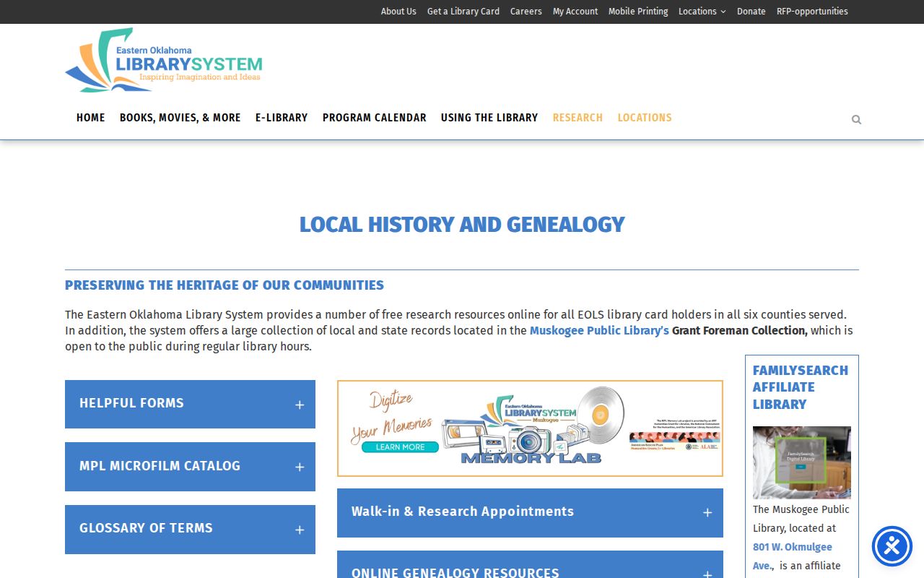Click the Eastern Oklahoma Library System logo

164,60
